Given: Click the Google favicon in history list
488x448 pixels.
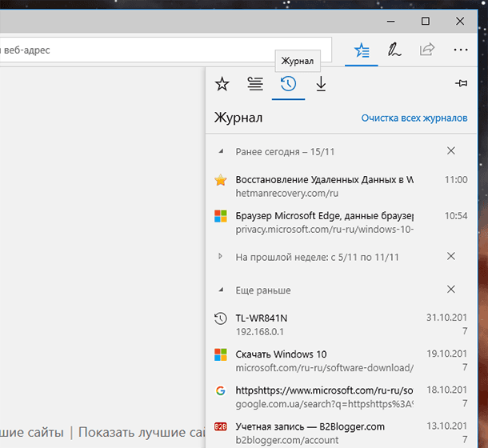Looking at the screenshot, I should 220,390.
